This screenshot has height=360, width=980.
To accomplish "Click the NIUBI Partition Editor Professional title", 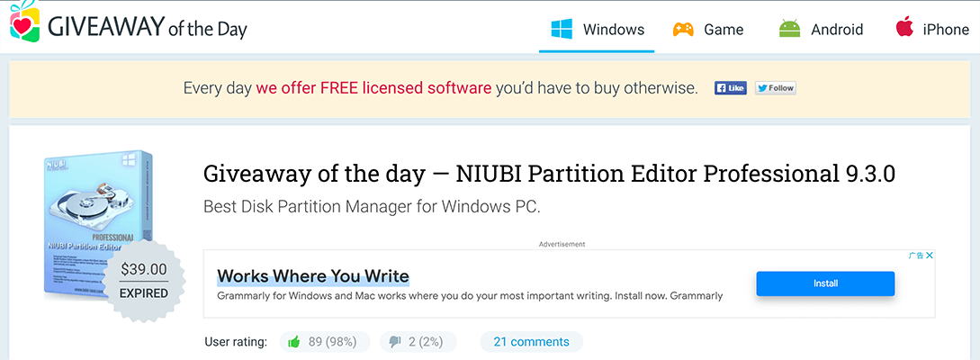I will point(549,174).
